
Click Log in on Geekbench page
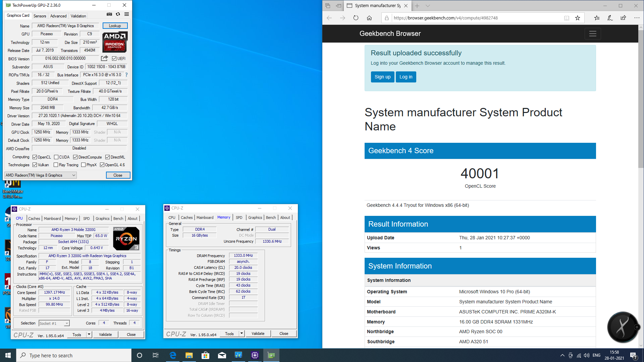406,77
